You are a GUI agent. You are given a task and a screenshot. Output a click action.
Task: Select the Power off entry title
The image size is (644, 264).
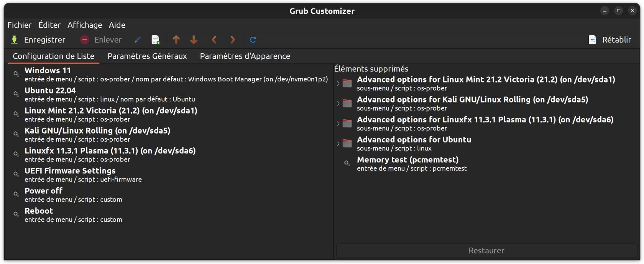(43, 191)
